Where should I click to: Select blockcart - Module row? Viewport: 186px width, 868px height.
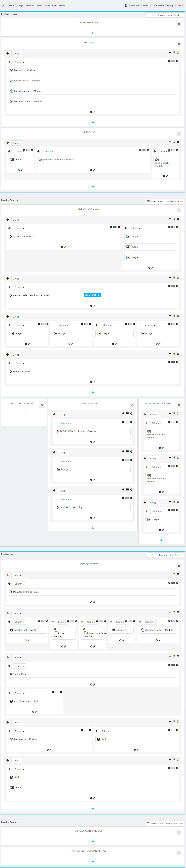point(93,70)
